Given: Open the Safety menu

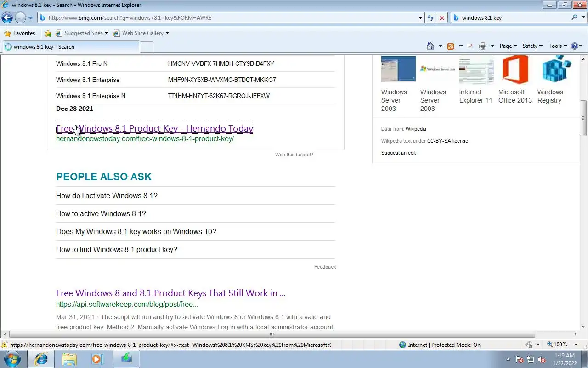Looking at the screenshot, I should coord(532,46).
